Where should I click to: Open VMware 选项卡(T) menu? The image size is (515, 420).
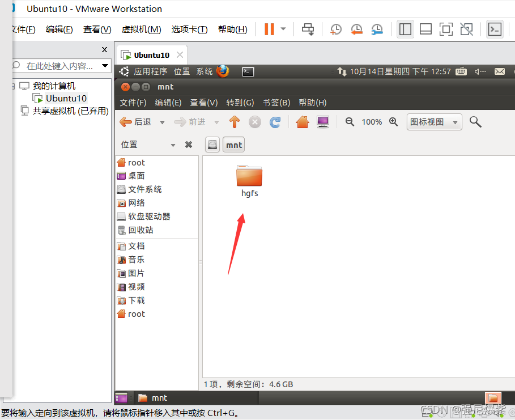tap(189, 29)
